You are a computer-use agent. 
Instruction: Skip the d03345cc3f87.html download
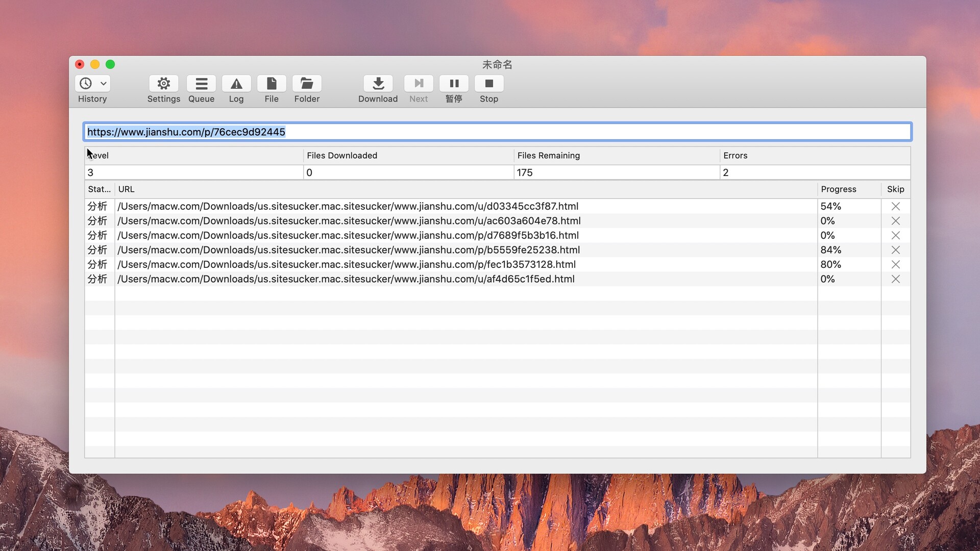[895, 206]
